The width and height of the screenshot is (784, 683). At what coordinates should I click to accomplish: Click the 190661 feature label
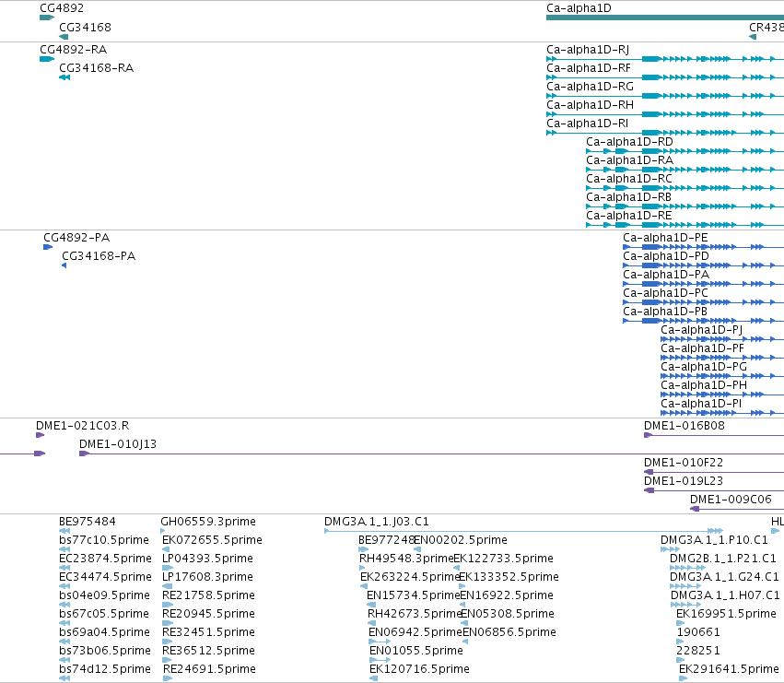pos(698,632)
